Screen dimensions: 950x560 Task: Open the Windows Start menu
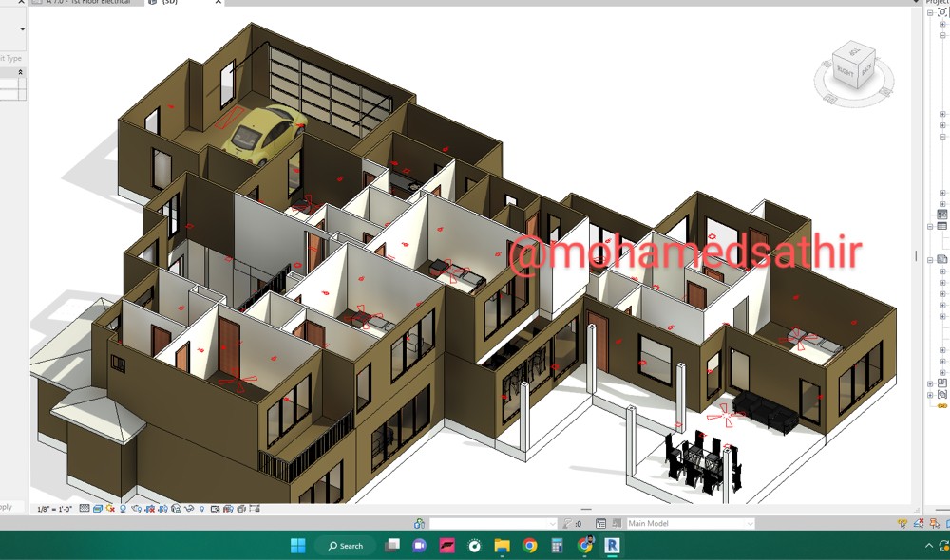[298, 546]
